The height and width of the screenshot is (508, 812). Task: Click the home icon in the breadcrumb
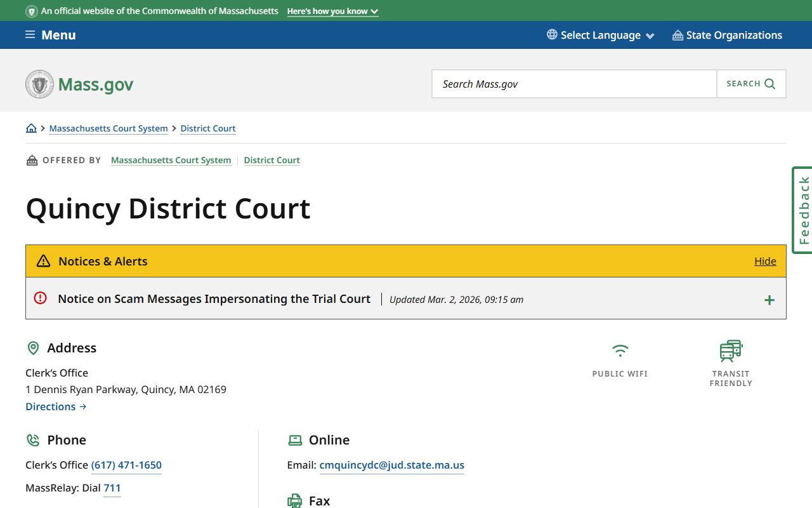click(x=31, y=128)
